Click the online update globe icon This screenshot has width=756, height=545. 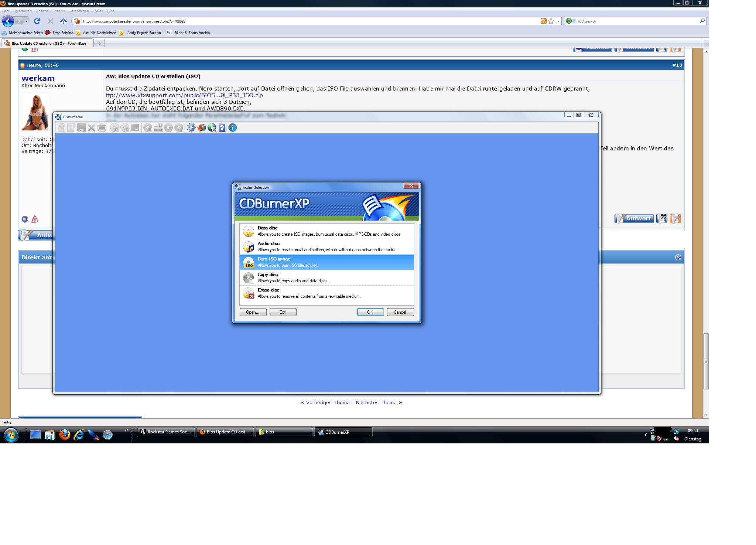click(x=201, y=128)
